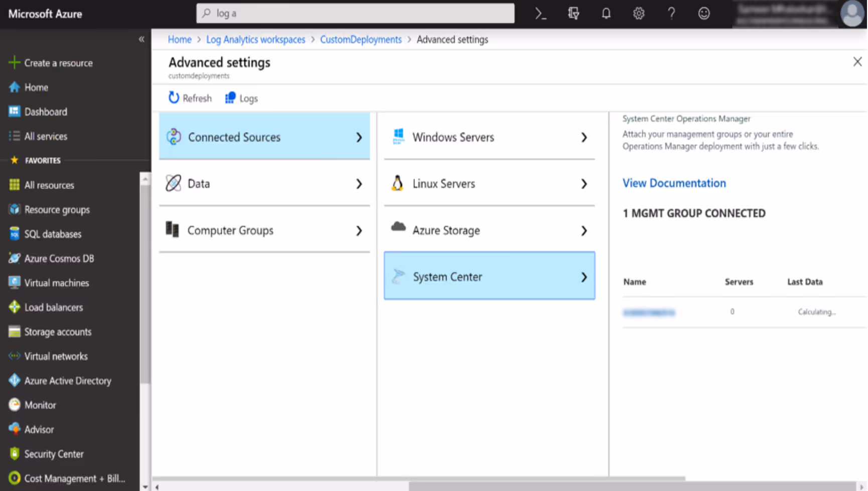Click the 'Last Data' column header
Screen dimensions: 868x491
tap(805, 282)
